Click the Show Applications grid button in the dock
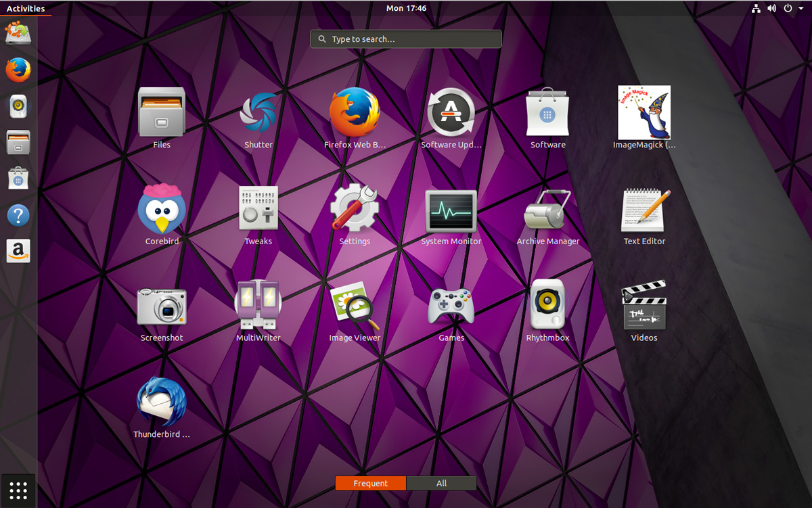This screenshot has height=508, width=812. (x=18, y=490)
